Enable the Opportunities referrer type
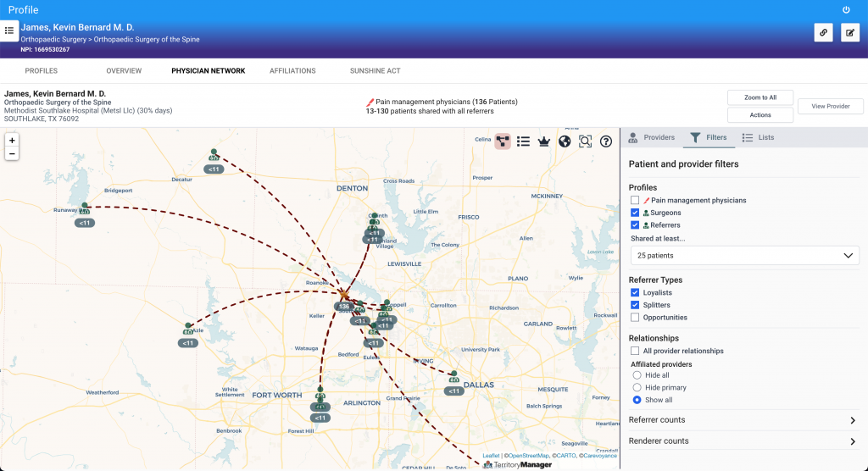 (x=635, y=318)
